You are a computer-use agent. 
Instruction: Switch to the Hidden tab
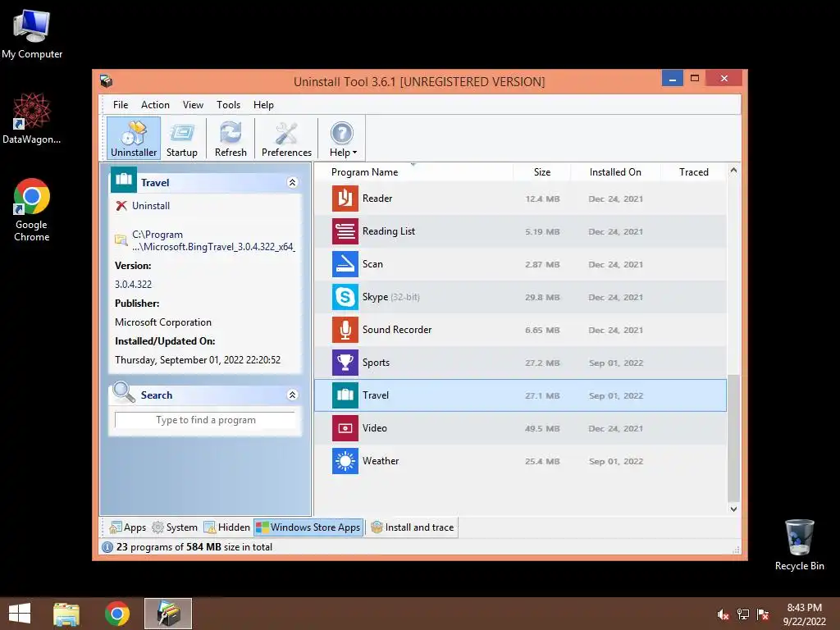click(226, 527)
